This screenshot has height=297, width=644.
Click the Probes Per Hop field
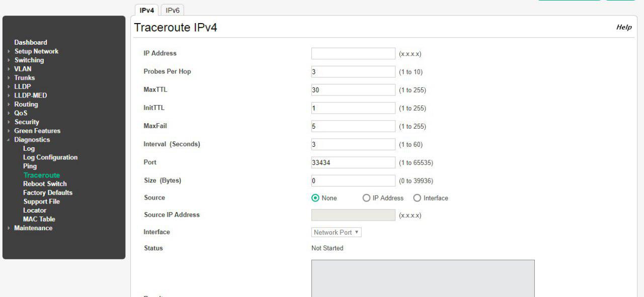coord(353,72)
